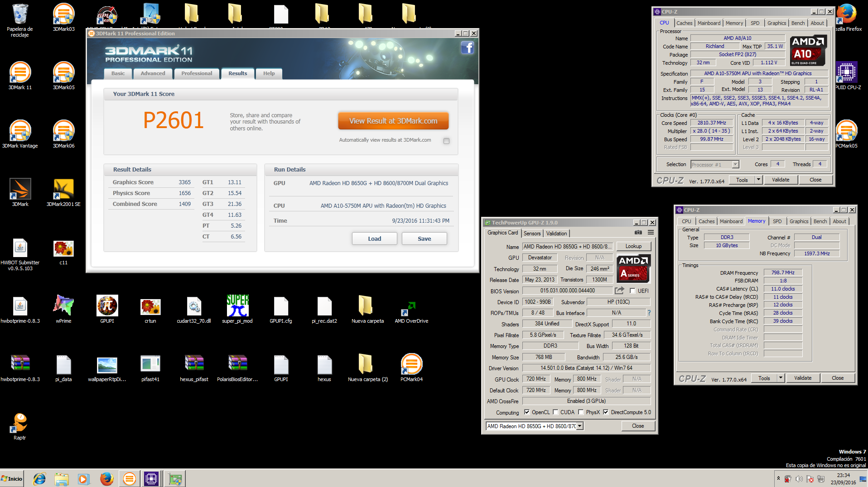Click the Inicio start button
This screenshot has height=487, width=868.
(12, 478)
